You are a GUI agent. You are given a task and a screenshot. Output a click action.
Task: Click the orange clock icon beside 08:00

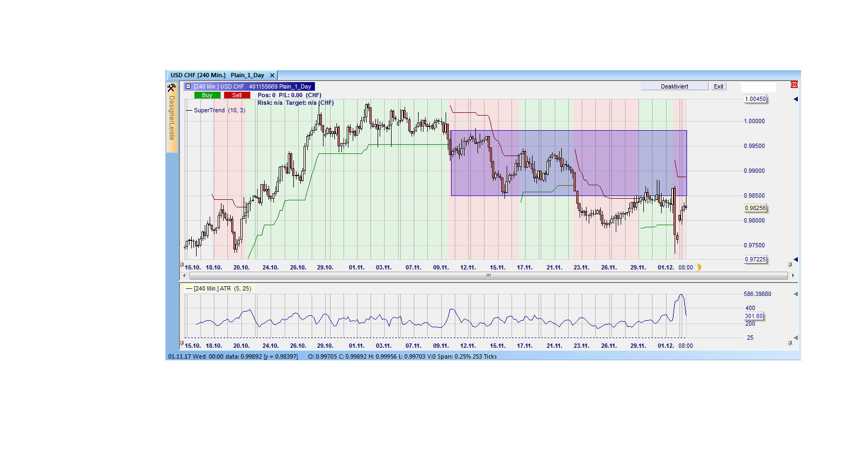click(698, 267)
